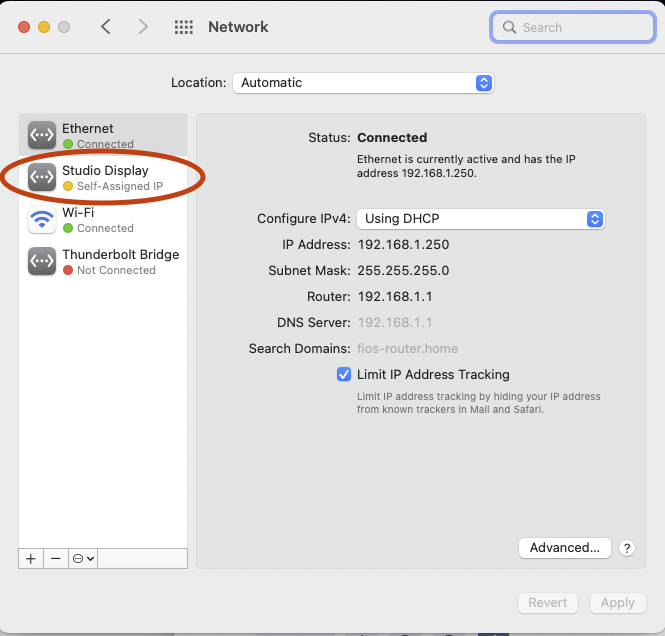
Task: Click the Advanced... button
Action: [x=564, y=548]
